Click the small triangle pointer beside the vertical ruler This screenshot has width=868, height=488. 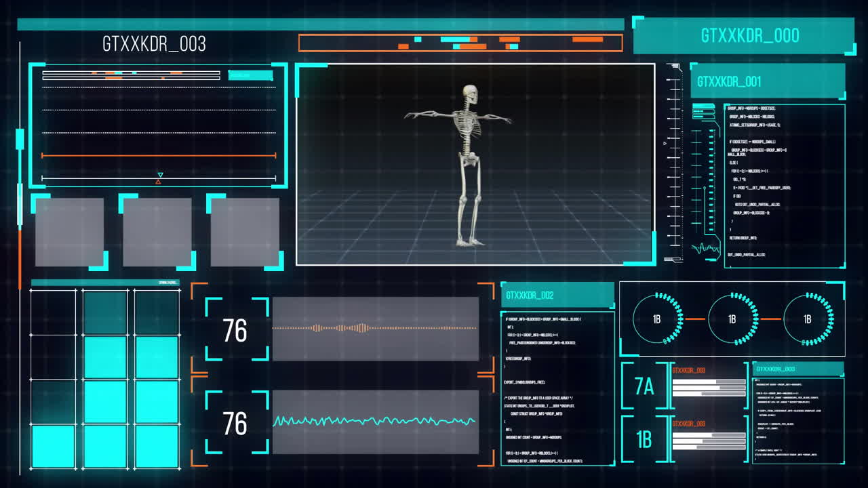(665, 143)
